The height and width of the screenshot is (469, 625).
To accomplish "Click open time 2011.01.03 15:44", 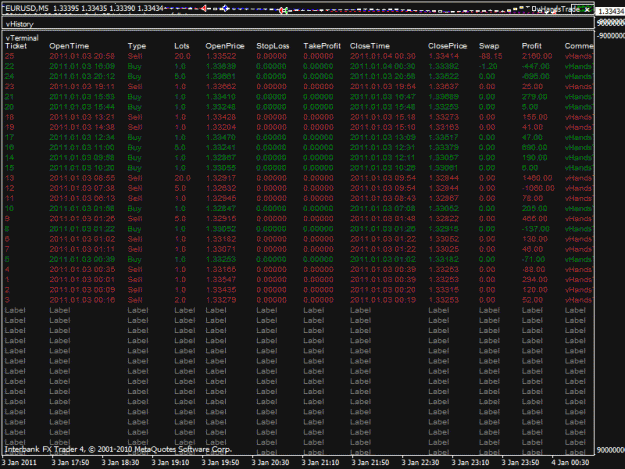I will coord(82,107).
